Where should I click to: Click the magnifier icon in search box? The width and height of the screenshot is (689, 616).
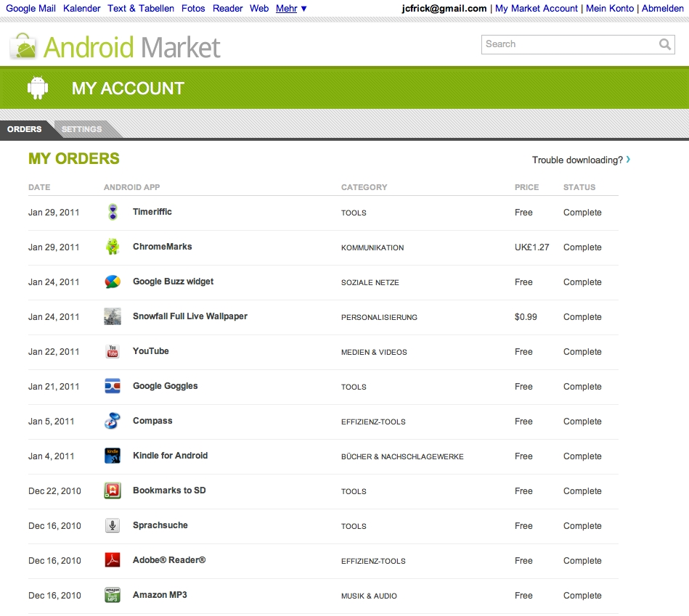pyautogui.click(x=664, y=44)
